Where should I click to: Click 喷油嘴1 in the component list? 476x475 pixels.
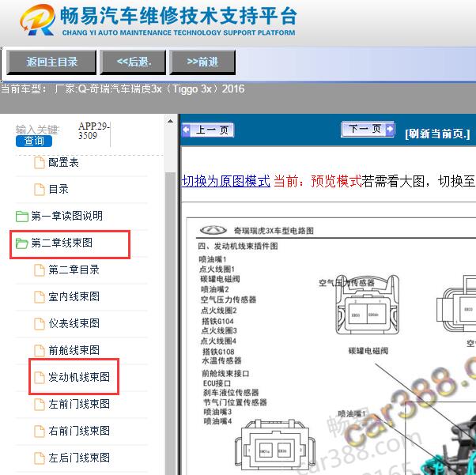click(x=213, y=259)
